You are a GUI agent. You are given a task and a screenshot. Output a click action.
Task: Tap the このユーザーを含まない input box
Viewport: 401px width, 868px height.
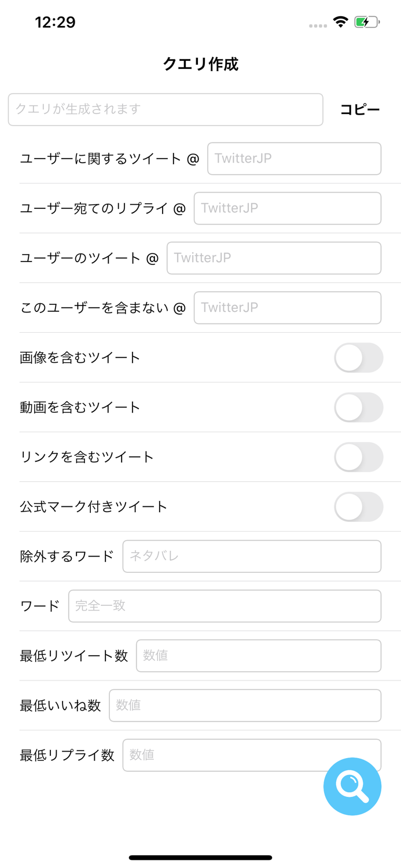click(287, 308)
